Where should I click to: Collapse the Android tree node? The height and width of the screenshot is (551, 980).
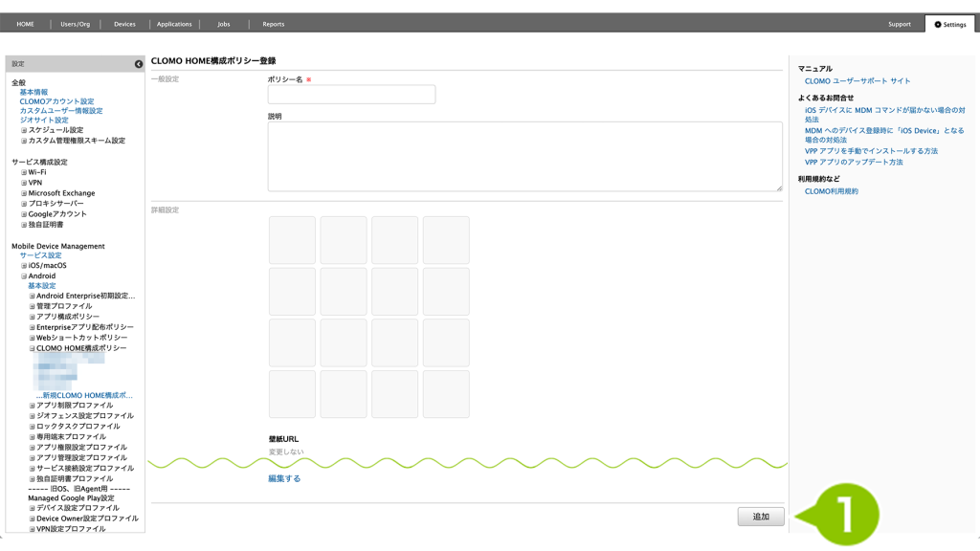(24, 276)
